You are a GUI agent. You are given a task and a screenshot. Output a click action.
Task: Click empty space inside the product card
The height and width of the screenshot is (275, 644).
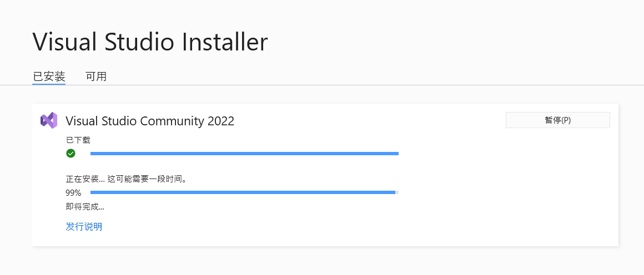click(500, 194)
